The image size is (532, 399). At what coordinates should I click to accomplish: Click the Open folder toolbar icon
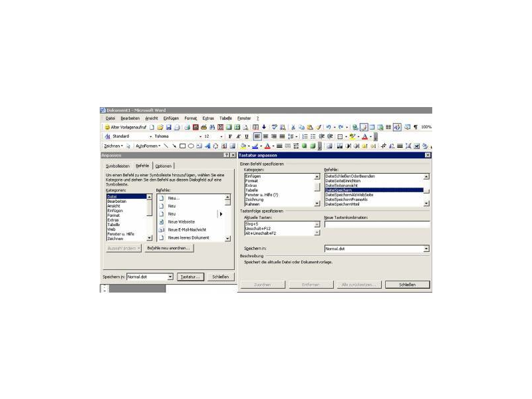[160, 127]
